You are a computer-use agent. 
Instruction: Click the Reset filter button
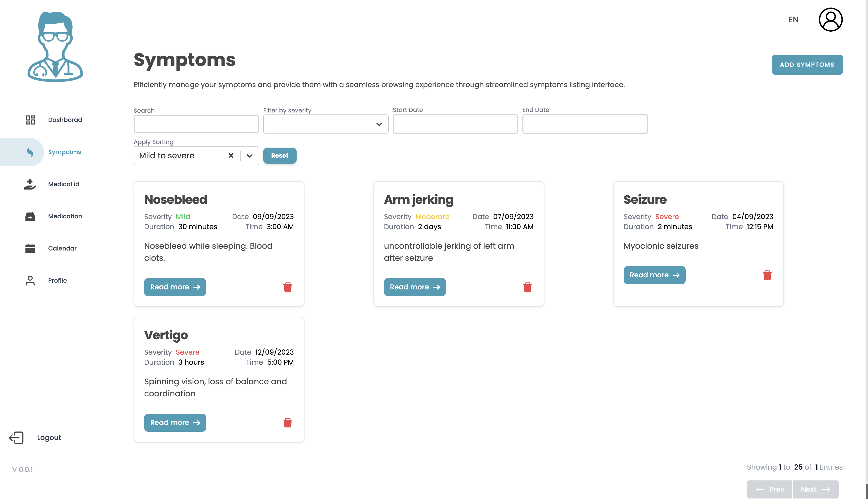click(x=279, y=156)
